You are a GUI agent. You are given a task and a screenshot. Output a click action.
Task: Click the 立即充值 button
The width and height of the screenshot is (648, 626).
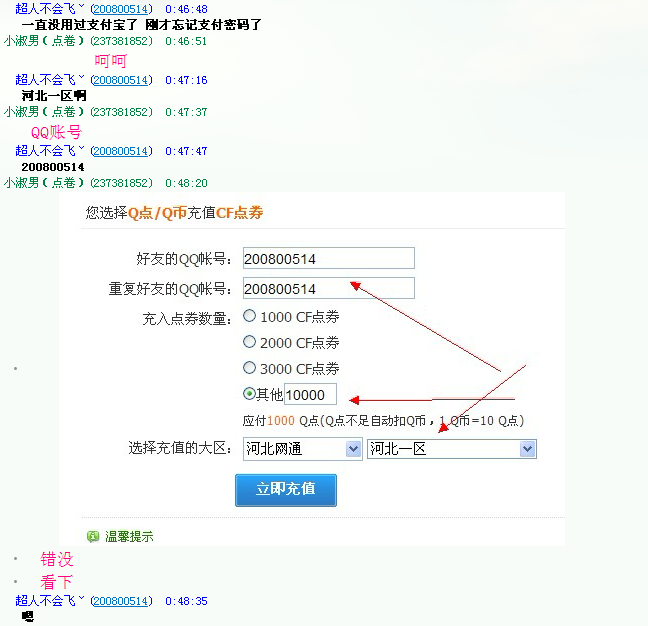286,490
